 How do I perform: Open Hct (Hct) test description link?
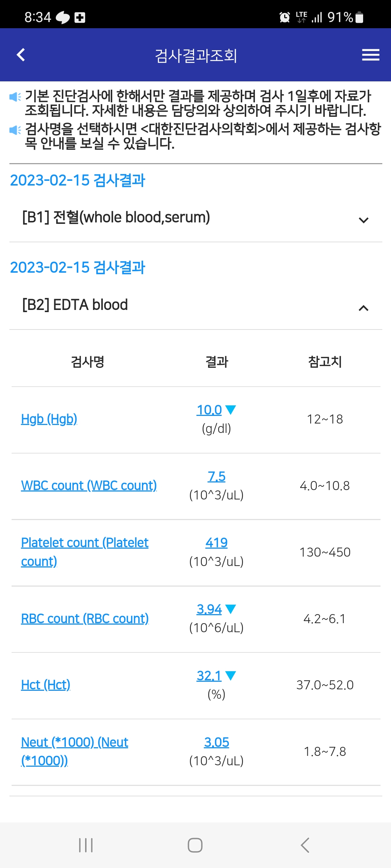(46, 685)
